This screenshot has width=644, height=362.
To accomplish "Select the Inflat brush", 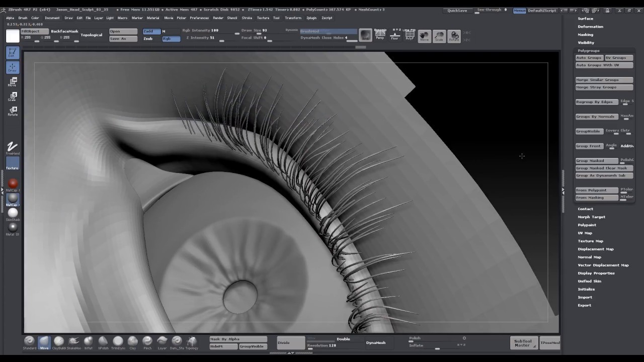I will click(x=89, y=342).
